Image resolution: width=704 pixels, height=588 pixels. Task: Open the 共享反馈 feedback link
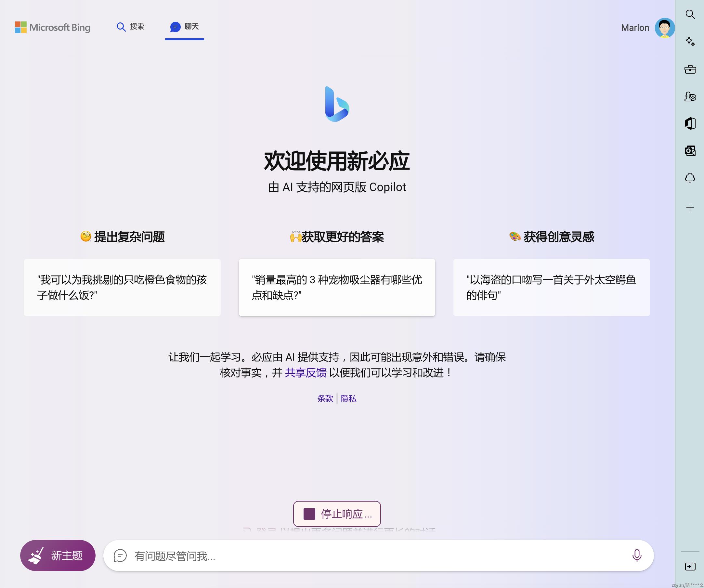coord(306,373)
